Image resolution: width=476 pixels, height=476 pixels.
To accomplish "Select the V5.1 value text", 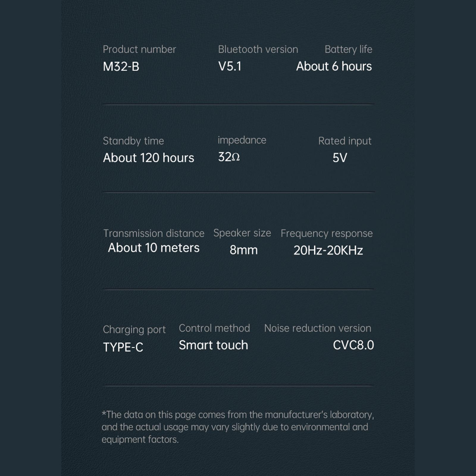I will (x=230, y=66).
